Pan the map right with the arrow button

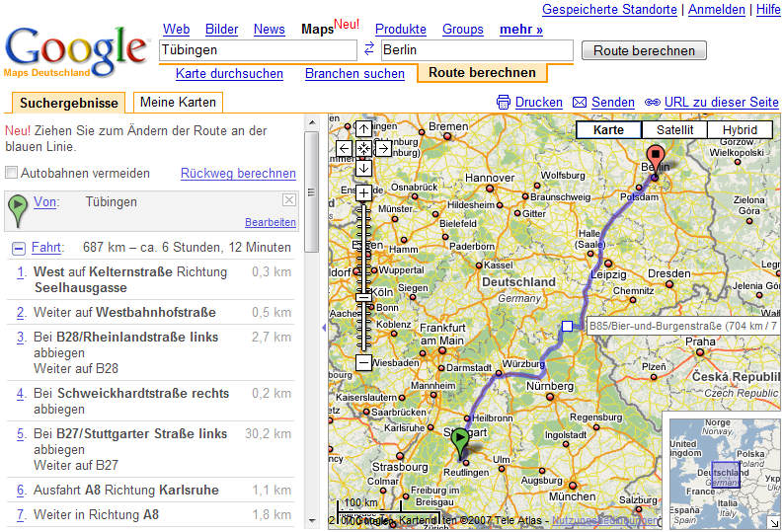(x=383, y=148)
